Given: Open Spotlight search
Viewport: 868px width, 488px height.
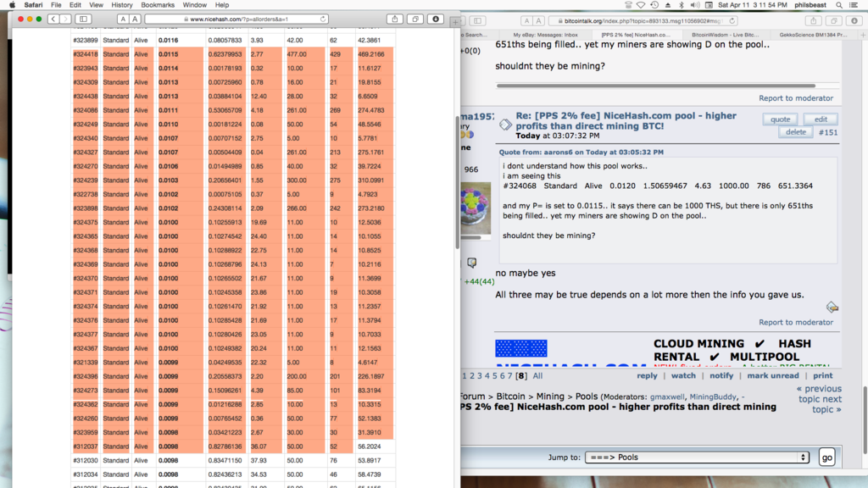Looking at the screenshot, I should point(839,5).
